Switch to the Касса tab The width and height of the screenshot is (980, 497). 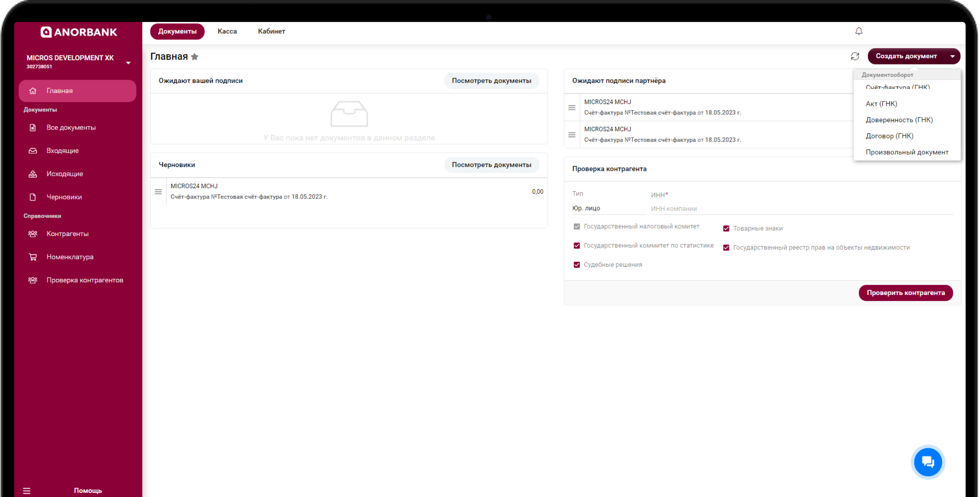[x=227, y=31]
